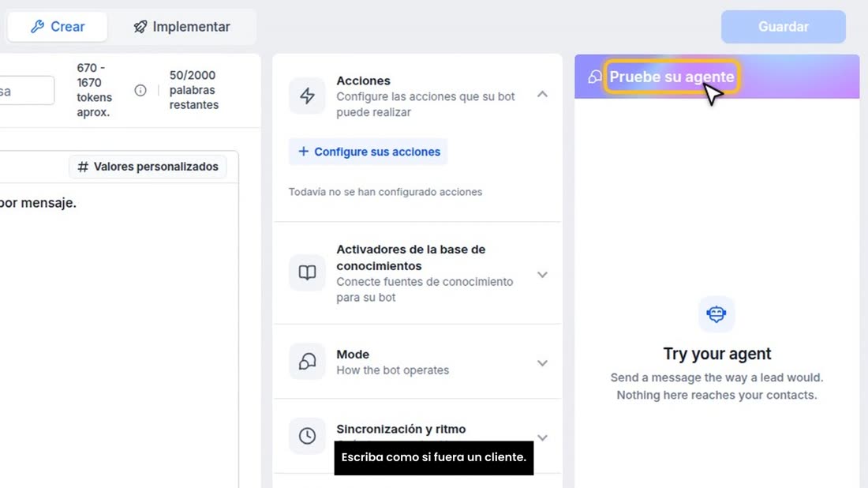The height and width of the screenshot is (488, 868).
Task: Click the text '50/2000 palabras restantes'
Action: (194, 90)
